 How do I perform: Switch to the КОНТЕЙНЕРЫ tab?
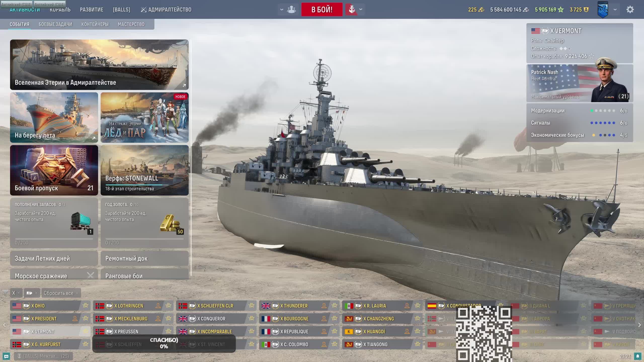point(95,24)
